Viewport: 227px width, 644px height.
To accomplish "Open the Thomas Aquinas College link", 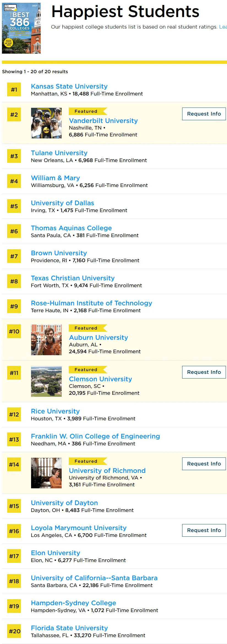I will click(71, 228).
